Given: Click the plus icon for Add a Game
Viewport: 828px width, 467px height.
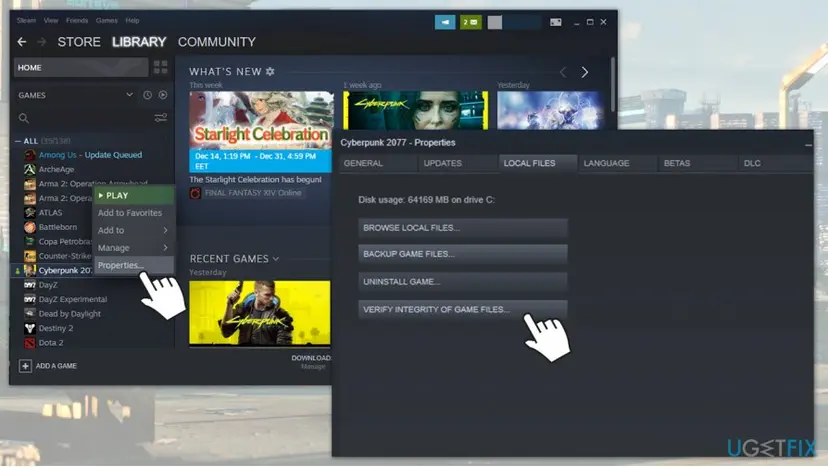Looking at the screenshot, I should click(25, 366).
